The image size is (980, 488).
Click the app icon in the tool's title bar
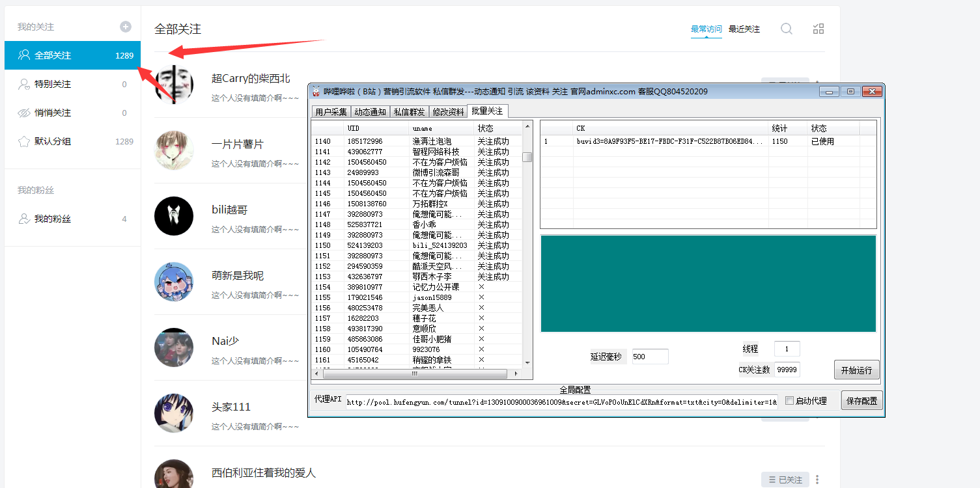[316, 91]
